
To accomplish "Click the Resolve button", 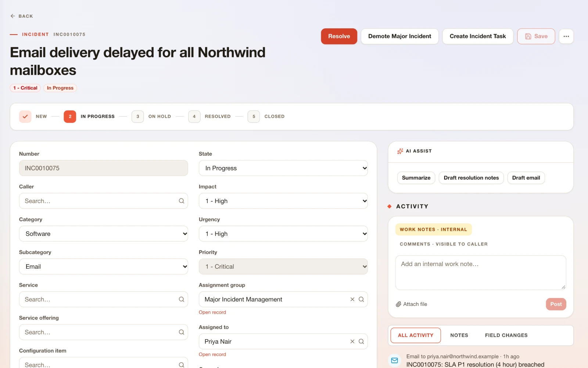I will pyautogui.click(x=339, y=36).
